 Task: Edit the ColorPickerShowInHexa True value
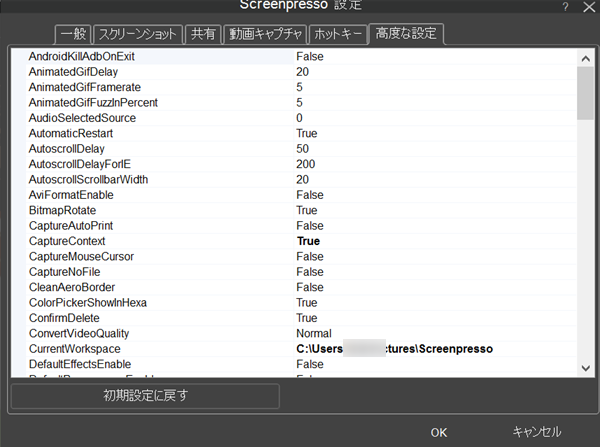[x=307, y=303]
